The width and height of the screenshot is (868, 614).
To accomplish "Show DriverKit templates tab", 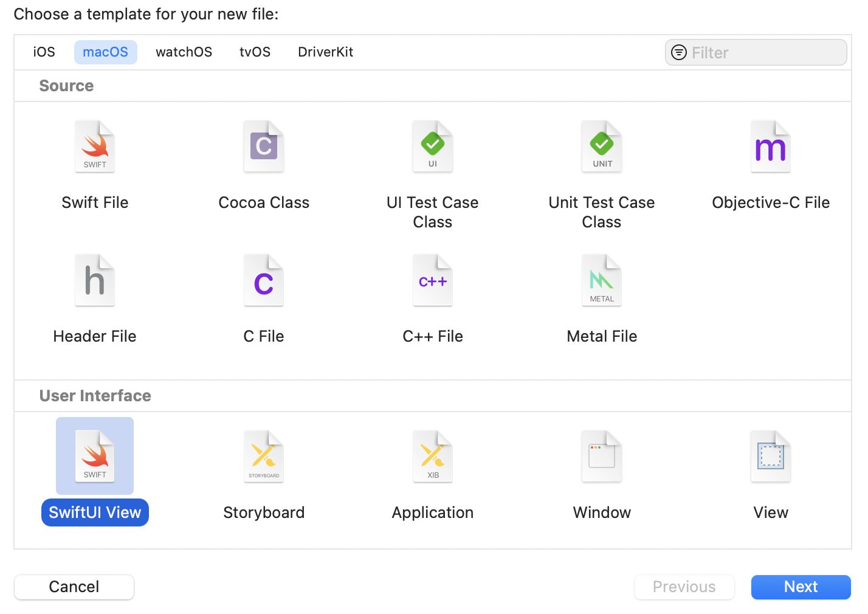I will click(x=326, y=52).
